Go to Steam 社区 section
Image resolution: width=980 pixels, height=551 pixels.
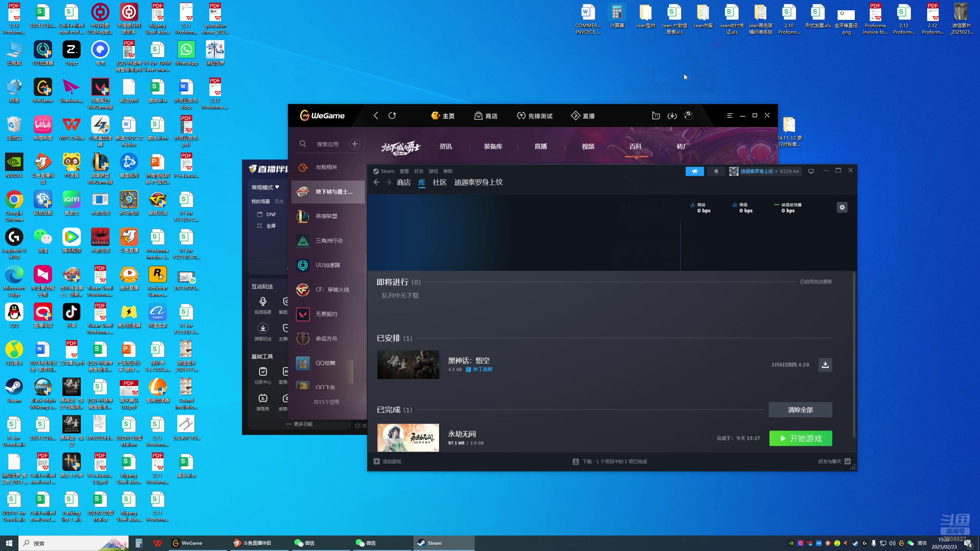coord(439,182)
